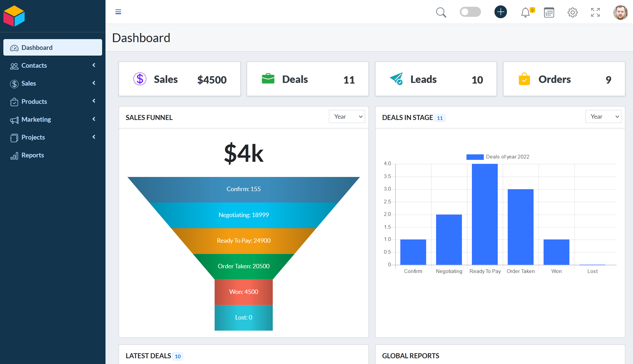The image size is (633, 364).
Task: Expand the Projects chevron arrow
Action: pyautogui.click(x=94, y=137)
